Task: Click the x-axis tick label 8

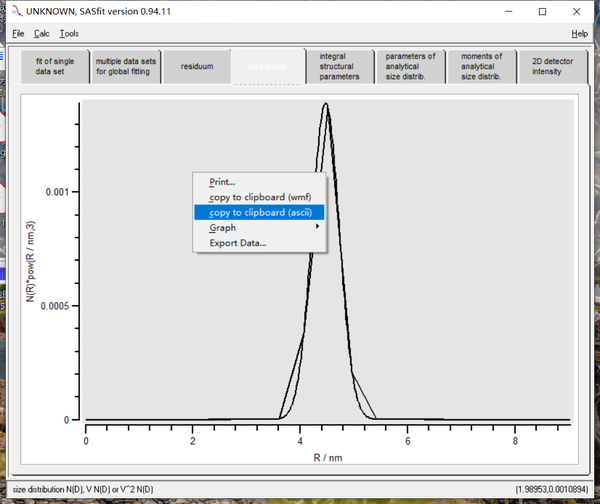Action: 515,441
